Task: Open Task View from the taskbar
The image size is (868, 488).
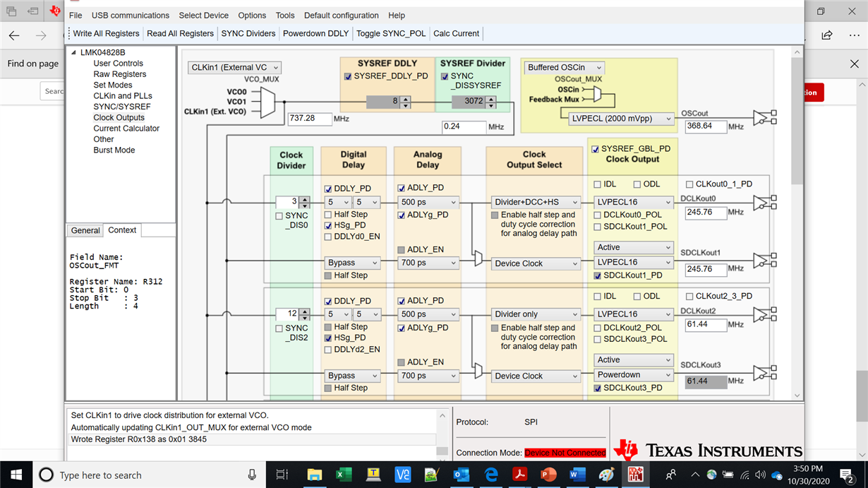Action: click(282, 475)
